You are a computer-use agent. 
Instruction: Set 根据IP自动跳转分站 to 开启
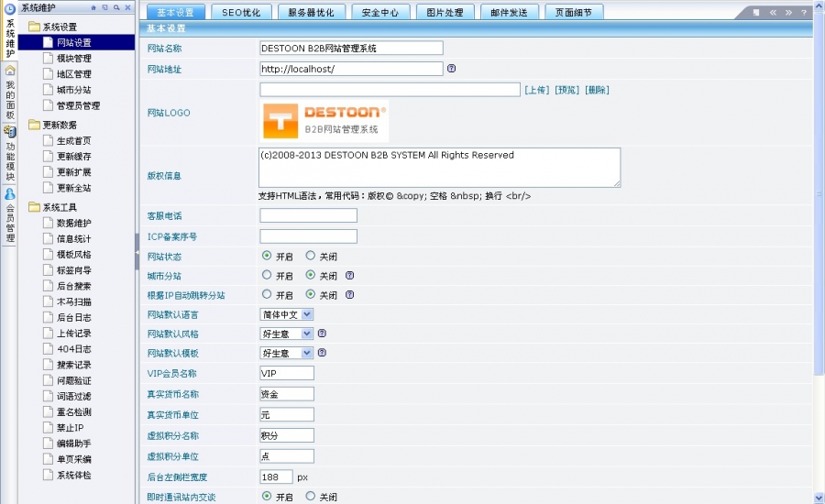(267, 295)
